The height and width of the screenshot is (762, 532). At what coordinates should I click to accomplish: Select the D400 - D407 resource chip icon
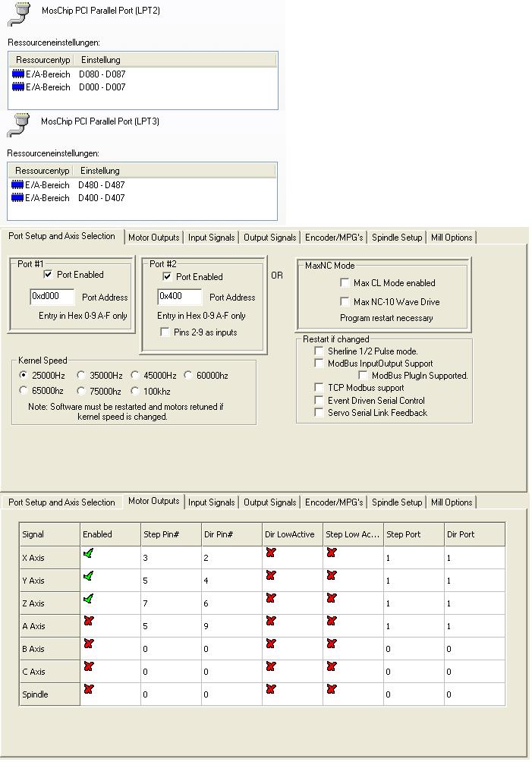tap(17, 198)
